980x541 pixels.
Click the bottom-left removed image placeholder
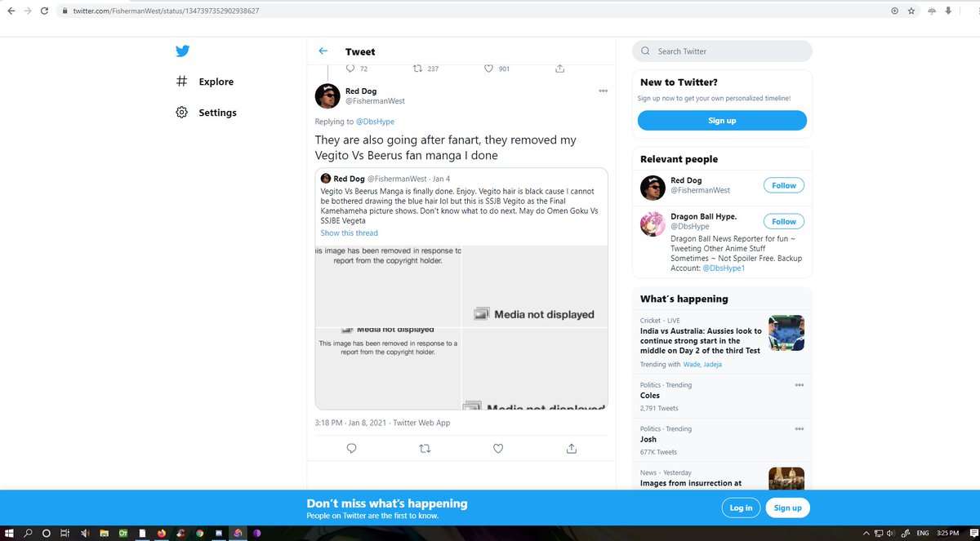(x=389, y=368)
